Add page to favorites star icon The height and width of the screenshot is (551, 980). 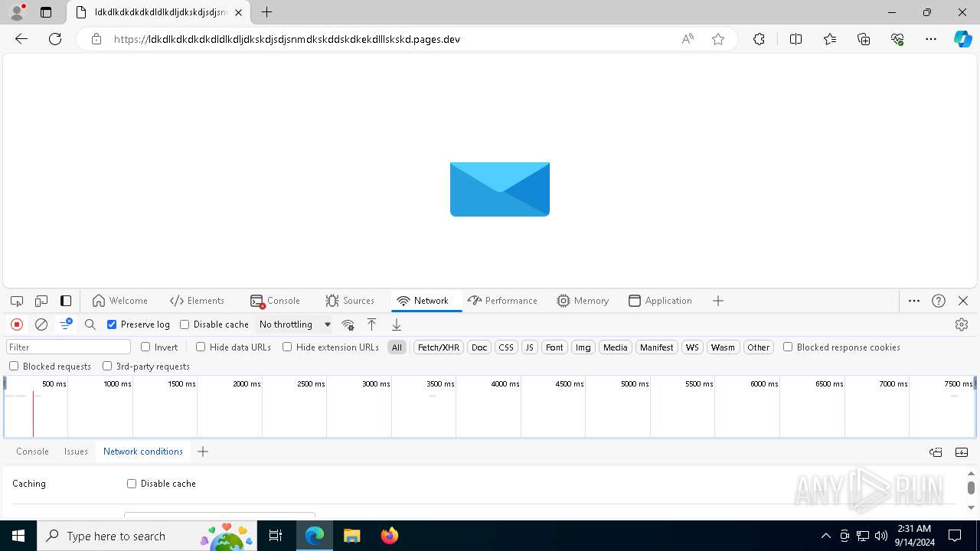(718, 39)
